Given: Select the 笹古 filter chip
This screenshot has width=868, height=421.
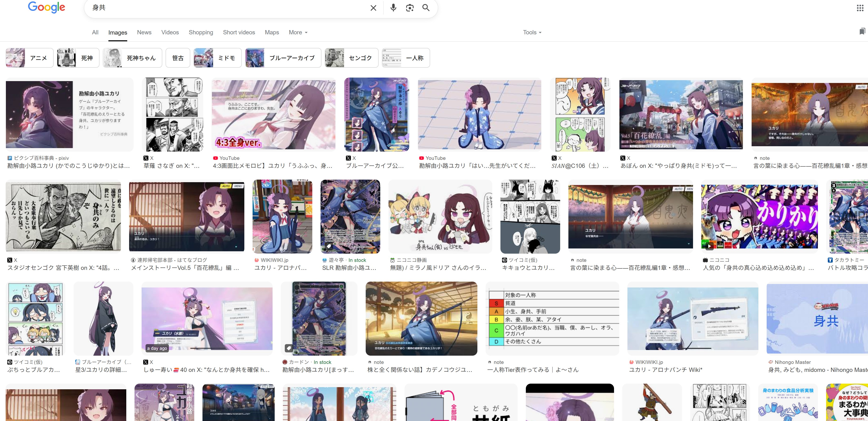Looking at the screenshot, I should click(178, 58).
